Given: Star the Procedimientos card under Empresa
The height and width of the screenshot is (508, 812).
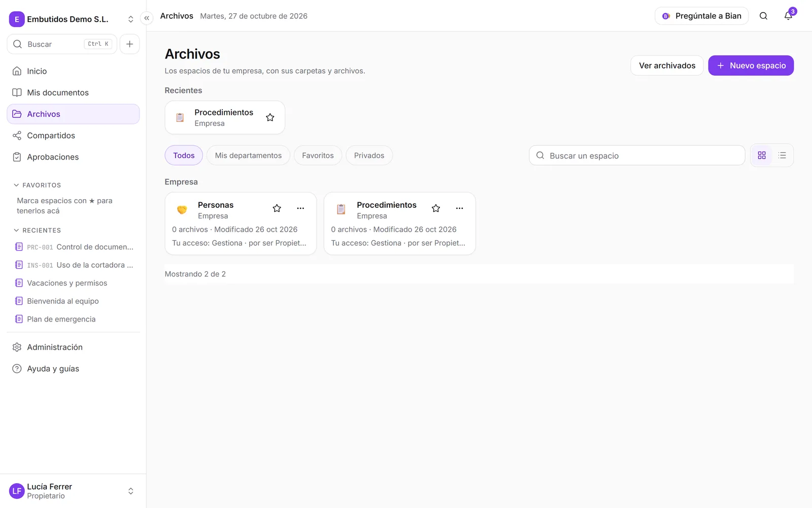Looking at the screenshot, I should pyautogui.click(x=436, y=208).
